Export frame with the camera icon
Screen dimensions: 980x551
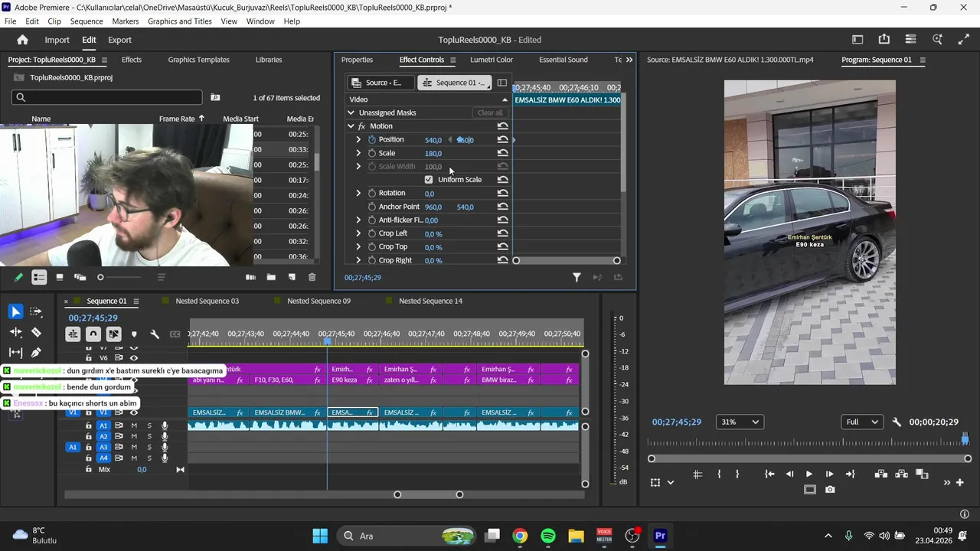click(x=830, y=490)
